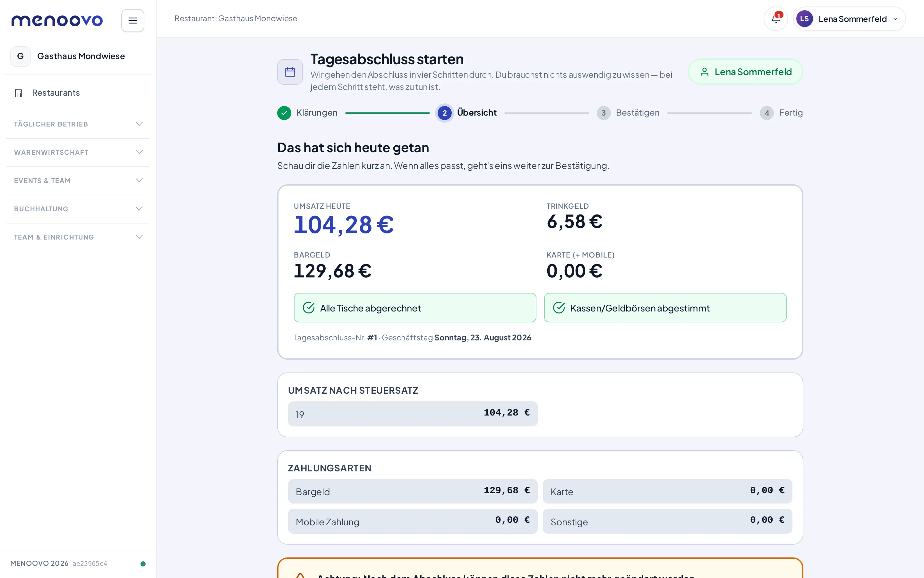Click the 19 tax rate row
The image size is (924, 578).
tap(413, 414)
